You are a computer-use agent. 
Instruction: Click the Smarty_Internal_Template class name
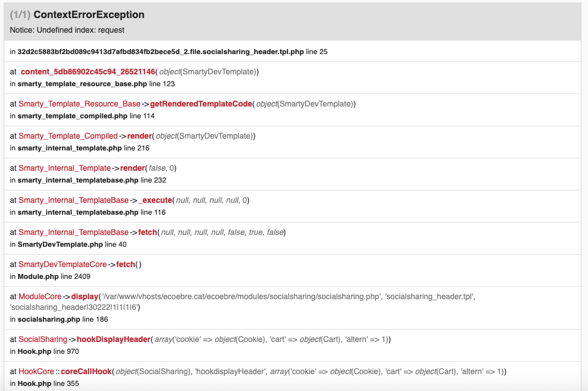pyautogui.click(x=64, y=168)
